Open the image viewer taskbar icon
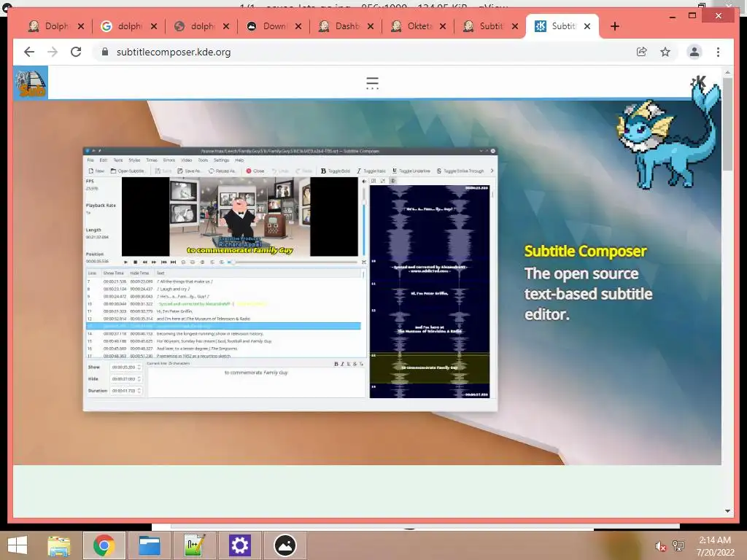The image size is (747, 560). coord(285,545)
